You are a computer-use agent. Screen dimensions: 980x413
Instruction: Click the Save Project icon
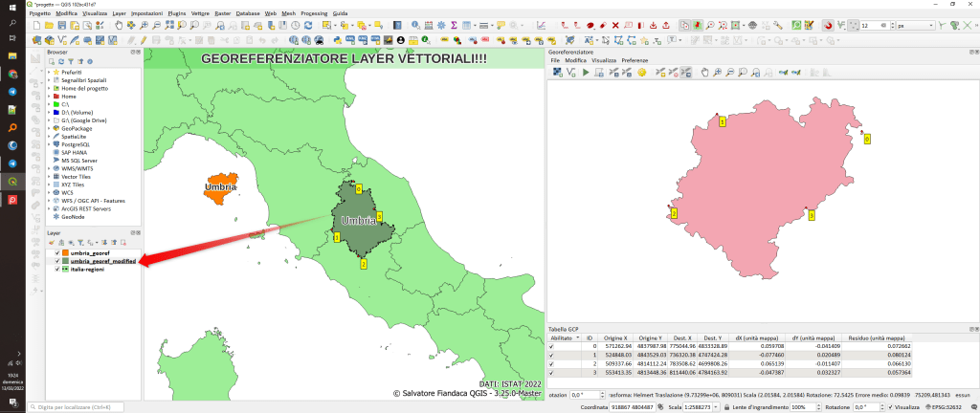(x=63, y=26)
